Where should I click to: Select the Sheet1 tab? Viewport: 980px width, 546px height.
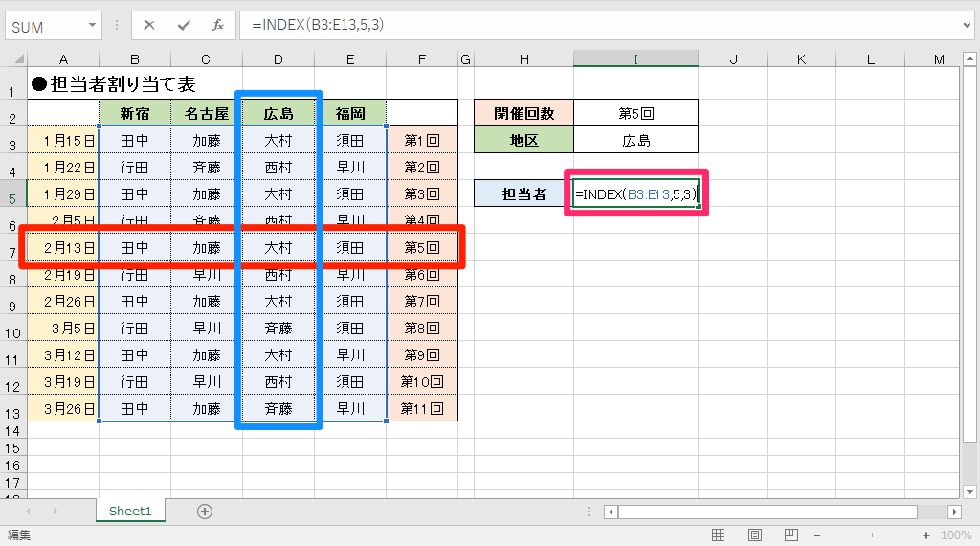click(130, 511)
